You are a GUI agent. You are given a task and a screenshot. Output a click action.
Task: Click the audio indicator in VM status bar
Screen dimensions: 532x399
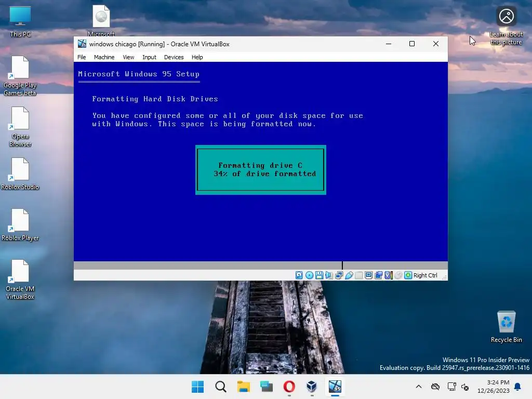[x=329, y=275]
